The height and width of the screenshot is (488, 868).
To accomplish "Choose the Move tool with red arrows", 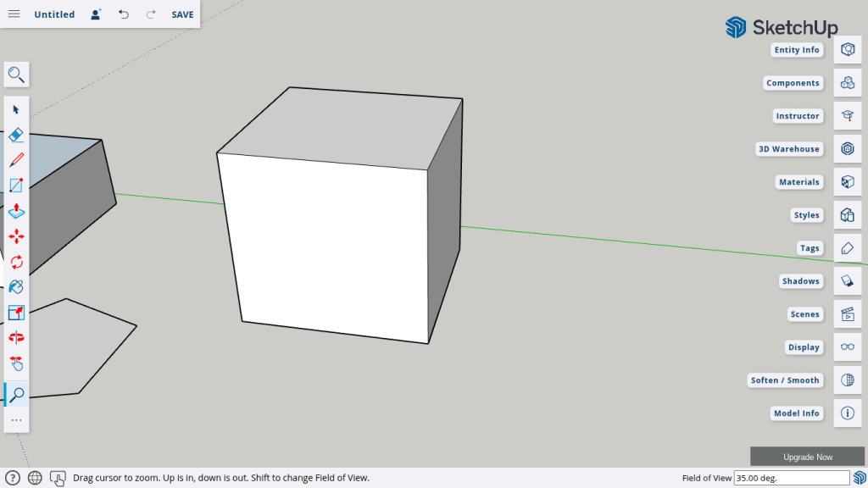I will 16,236.
